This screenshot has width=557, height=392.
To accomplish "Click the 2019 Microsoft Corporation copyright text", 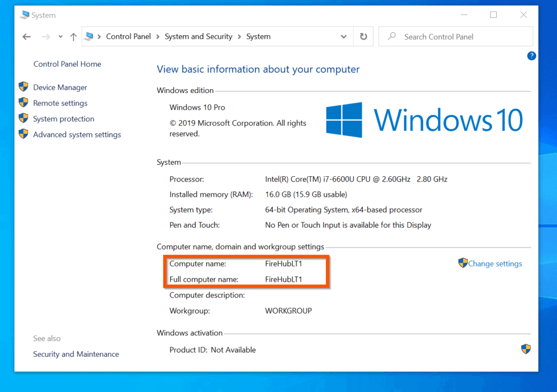I will [x=238, y=128].
